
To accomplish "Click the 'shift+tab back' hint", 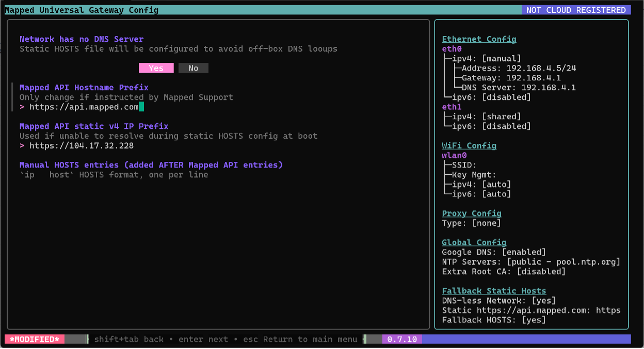I will [128, 339].
